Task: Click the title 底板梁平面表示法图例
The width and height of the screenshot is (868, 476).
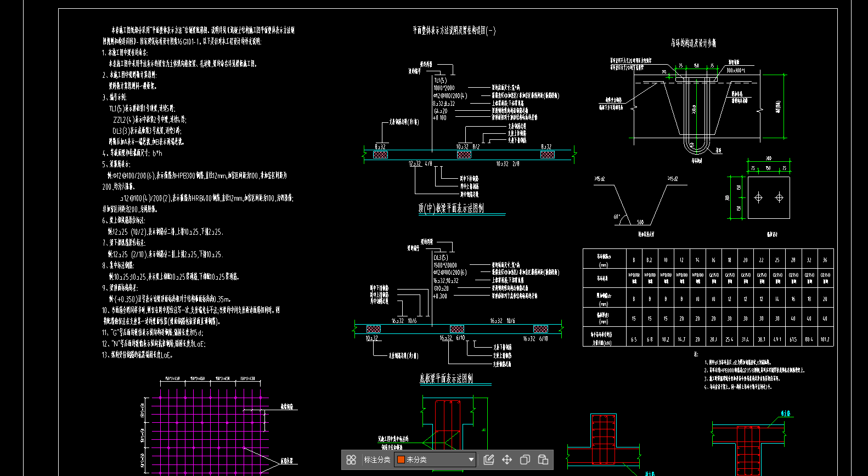Action: tap(446, 378)
